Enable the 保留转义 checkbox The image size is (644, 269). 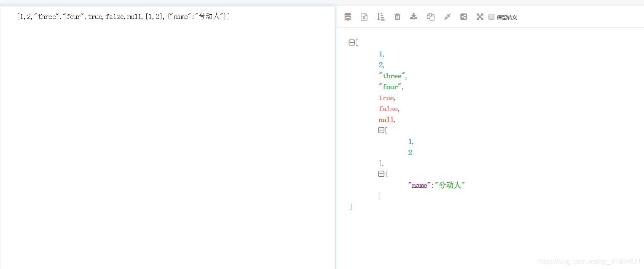point(491,17)
